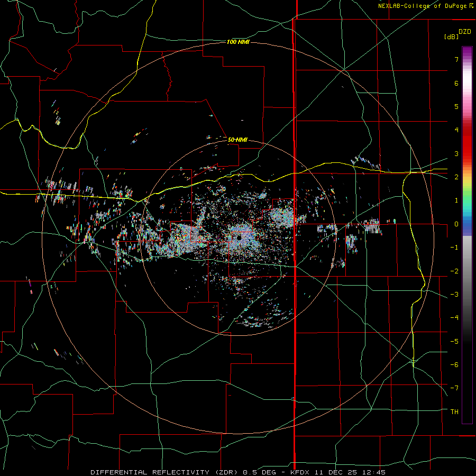Click the [dB] unit label

451,36
